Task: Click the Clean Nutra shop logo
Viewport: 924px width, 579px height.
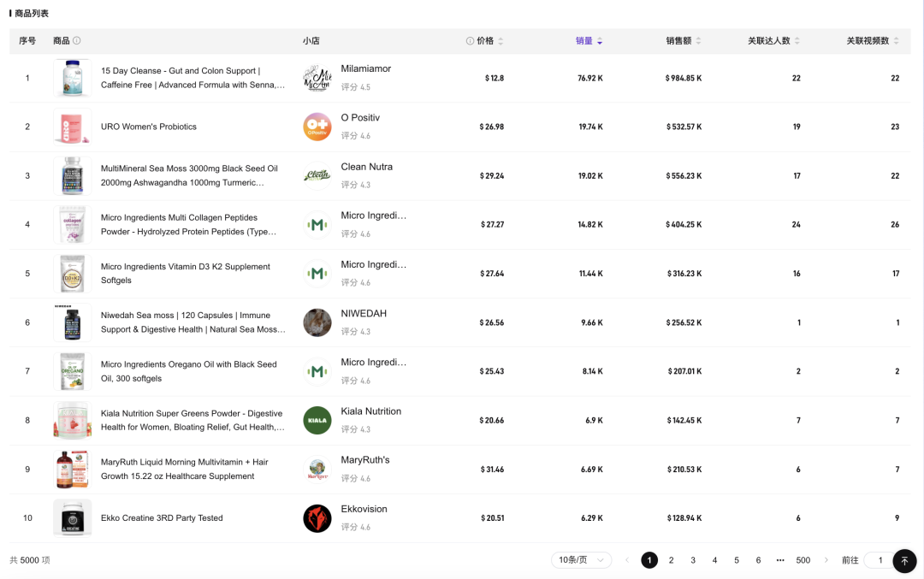Action: [x=317, y=175]
